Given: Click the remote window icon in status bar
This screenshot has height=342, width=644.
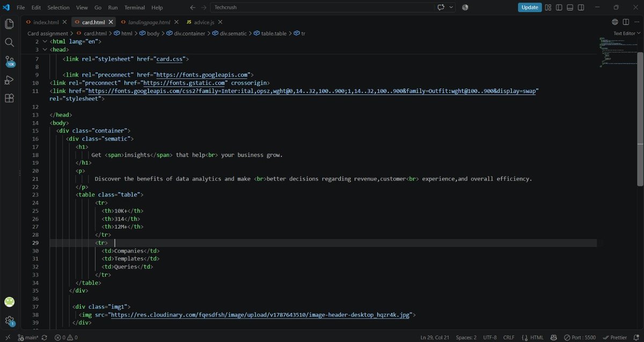Looking at the screenshot, I should (x=7, y=338).
